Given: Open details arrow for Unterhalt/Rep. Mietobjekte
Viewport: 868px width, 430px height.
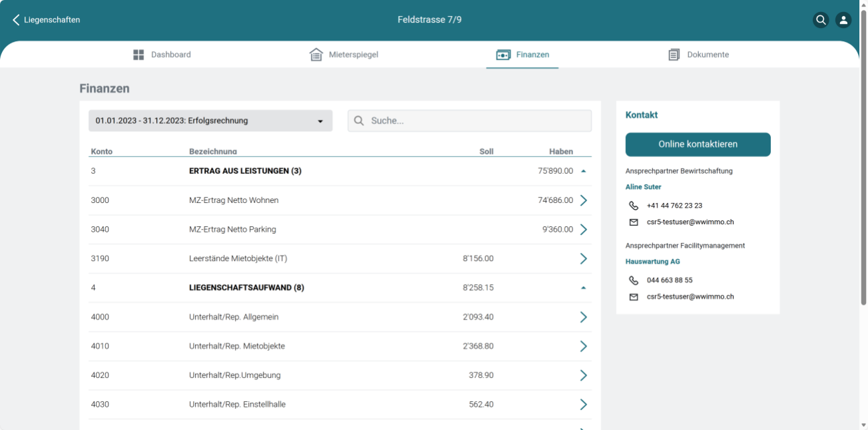Looking at the screenshot, I should point(584,347).
